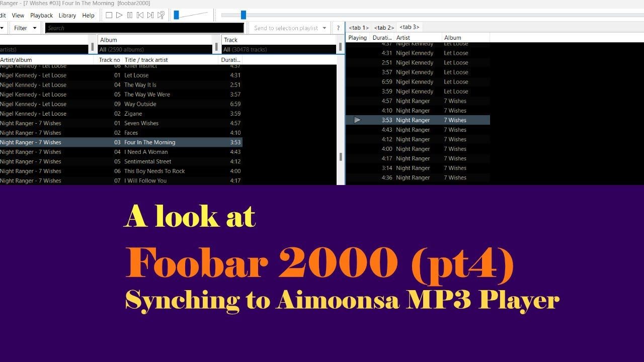
Task: Select track This Boy Needs To Rock
Action: [121, 171]
